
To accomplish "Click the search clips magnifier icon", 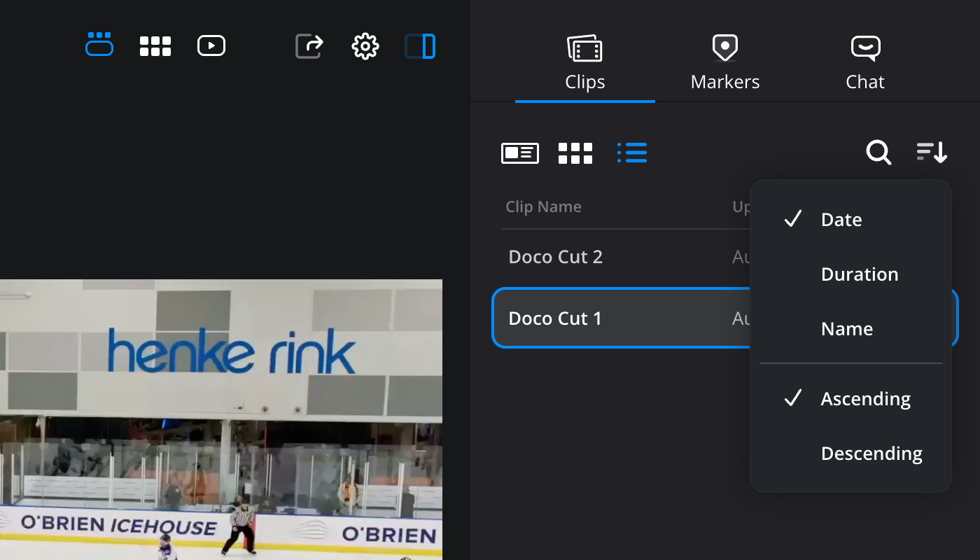I will pos(878,152).
